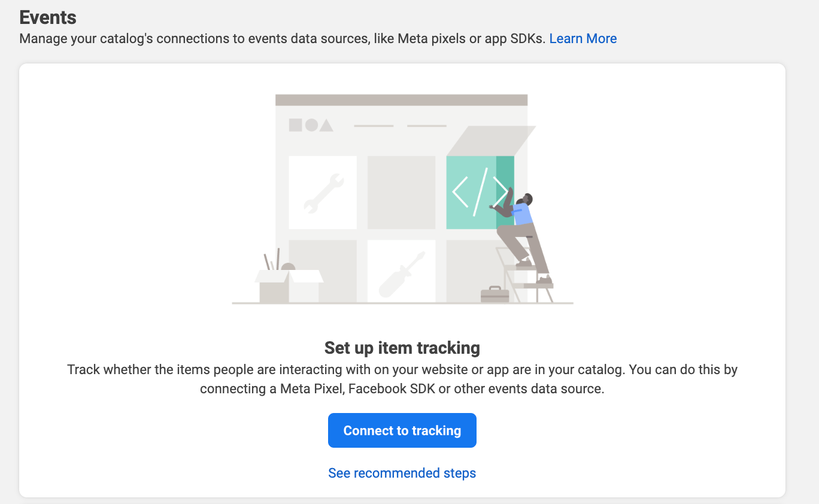
Task: Click the tracking description paragraph text
Action: click(402, 379)
